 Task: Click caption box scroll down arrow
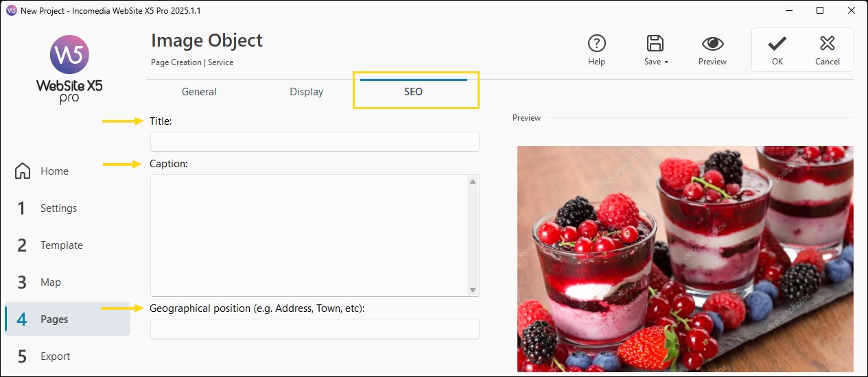(x=472, y=290)
